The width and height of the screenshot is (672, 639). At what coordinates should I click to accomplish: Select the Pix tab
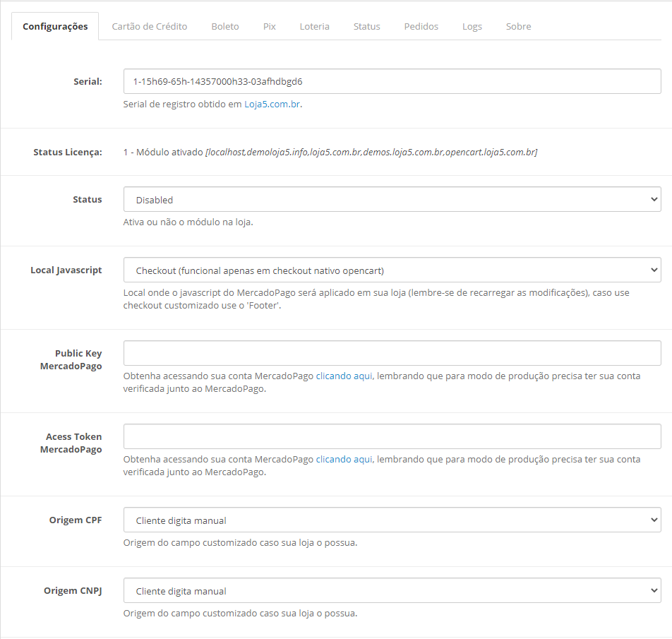269,27
